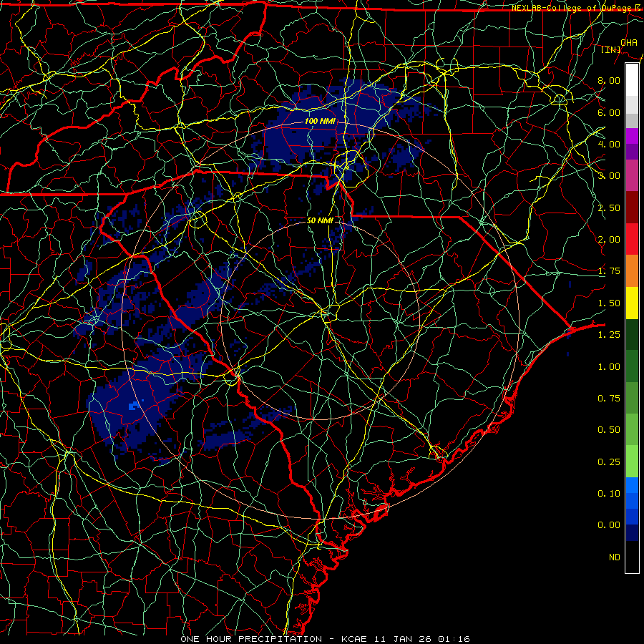The width and height of the screenshot is (644, 644).
Task: Pick the bright red legend swatch
Action: coord(632,239)
